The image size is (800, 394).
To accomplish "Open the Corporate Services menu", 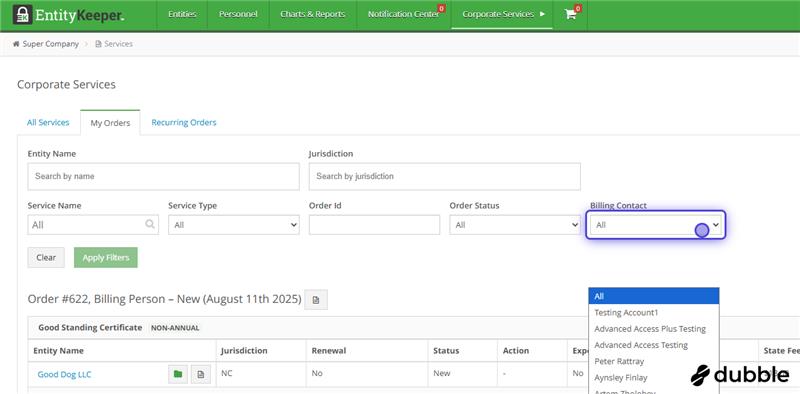I will point(503,14).
